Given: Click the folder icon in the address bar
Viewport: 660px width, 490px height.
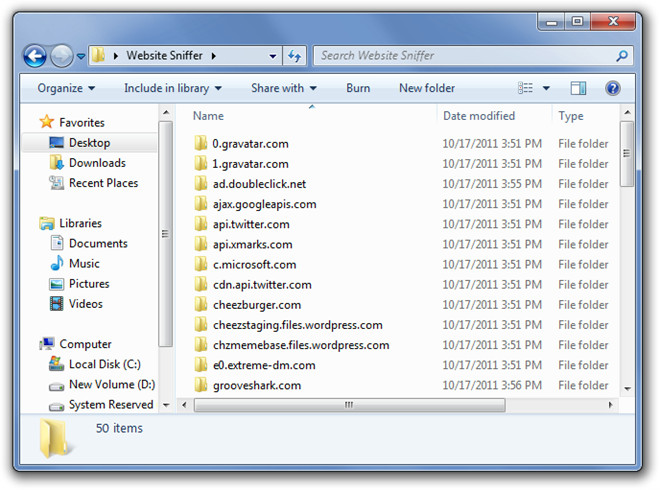Looking at the screenshot, I should point(99,55).
